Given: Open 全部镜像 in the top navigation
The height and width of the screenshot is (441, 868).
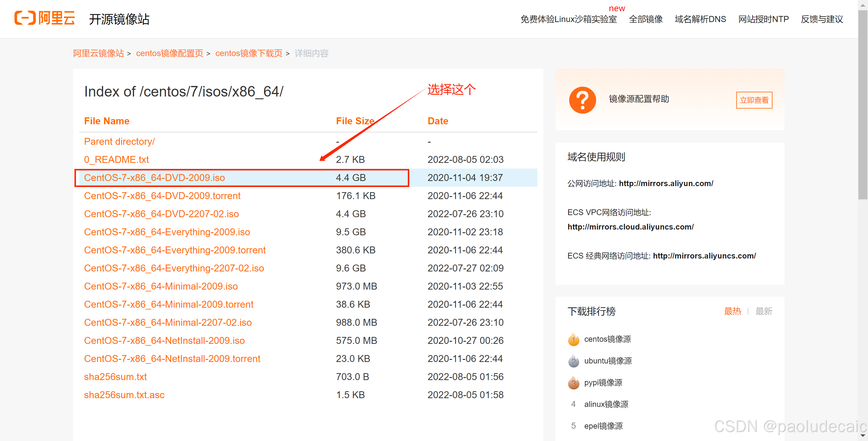Looking at the screenshot, I should 645,19.
